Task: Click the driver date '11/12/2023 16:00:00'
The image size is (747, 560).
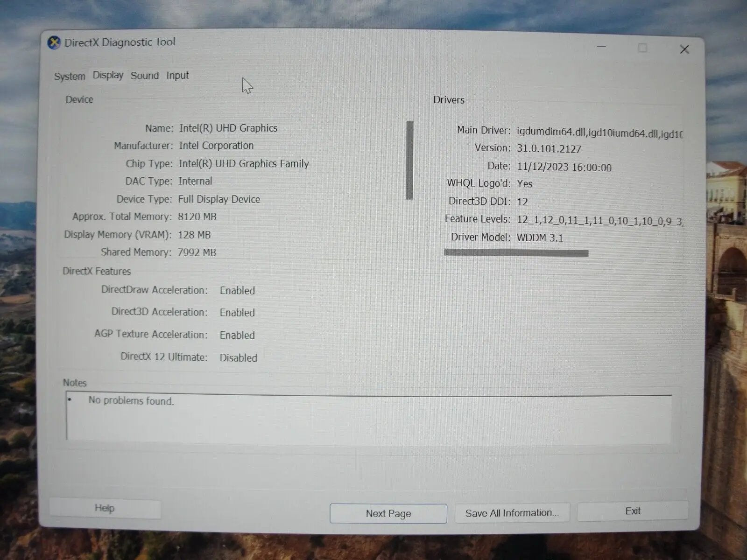Action: pos(564,167)
